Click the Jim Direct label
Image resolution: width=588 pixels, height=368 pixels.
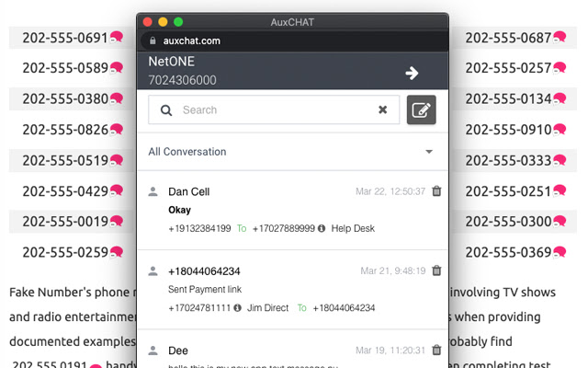coord(267,308)
